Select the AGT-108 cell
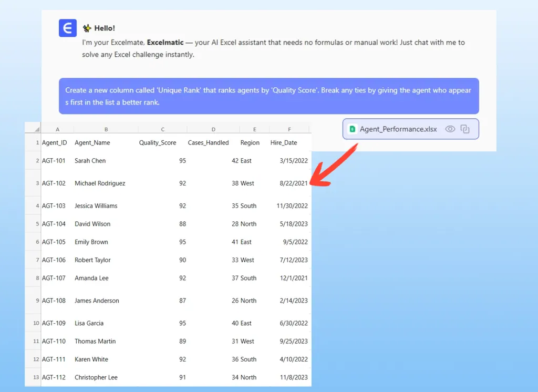Screen dimensions: 538x392 [x=54, y=301]
